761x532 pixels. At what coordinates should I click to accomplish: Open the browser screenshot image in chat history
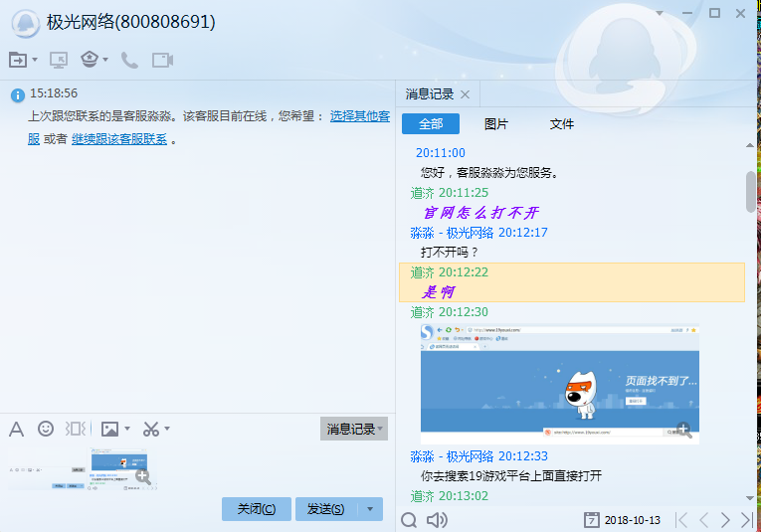pos(559,383)
